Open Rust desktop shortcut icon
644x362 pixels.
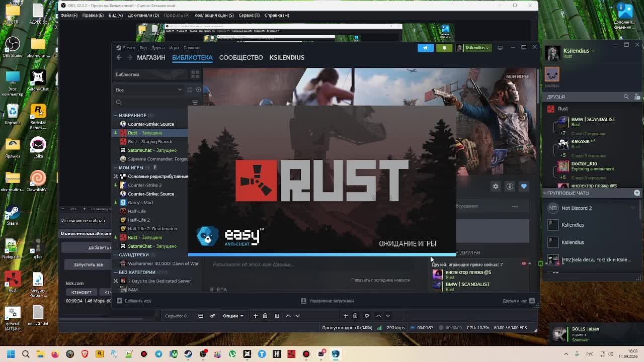point(13,281)
